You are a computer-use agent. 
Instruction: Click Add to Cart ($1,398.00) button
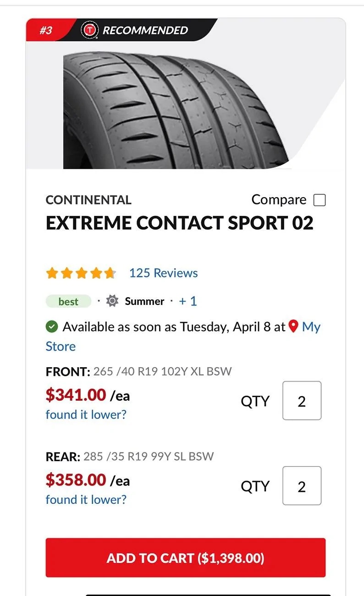(186, 558)
